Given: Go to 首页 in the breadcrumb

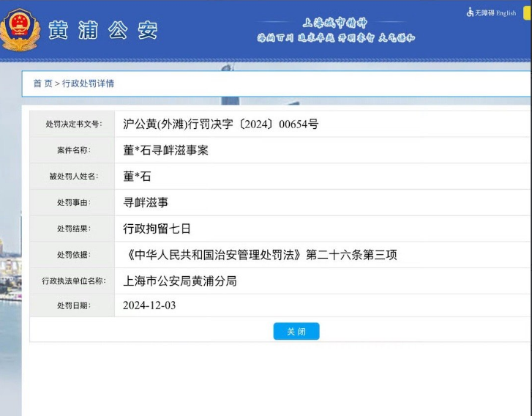Looking at the screenshot, I should pos(42,83).
